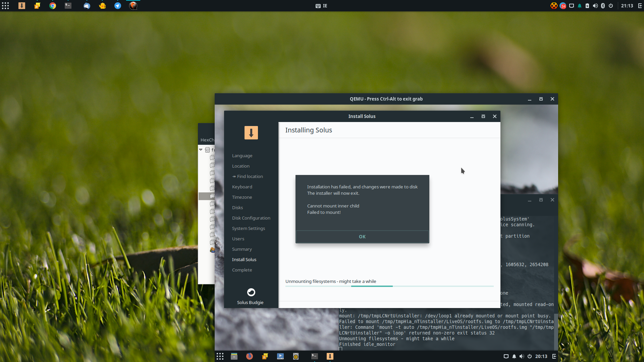Screen dimensions: 644x362
Task: Open guest volume icon
Action: coord(522,356)
